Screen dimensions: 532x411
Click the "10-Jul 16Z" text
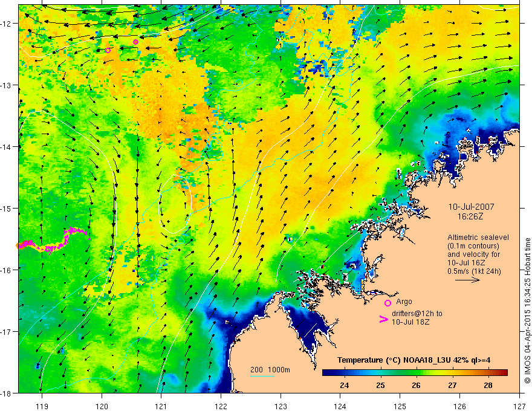click(466, 263)
